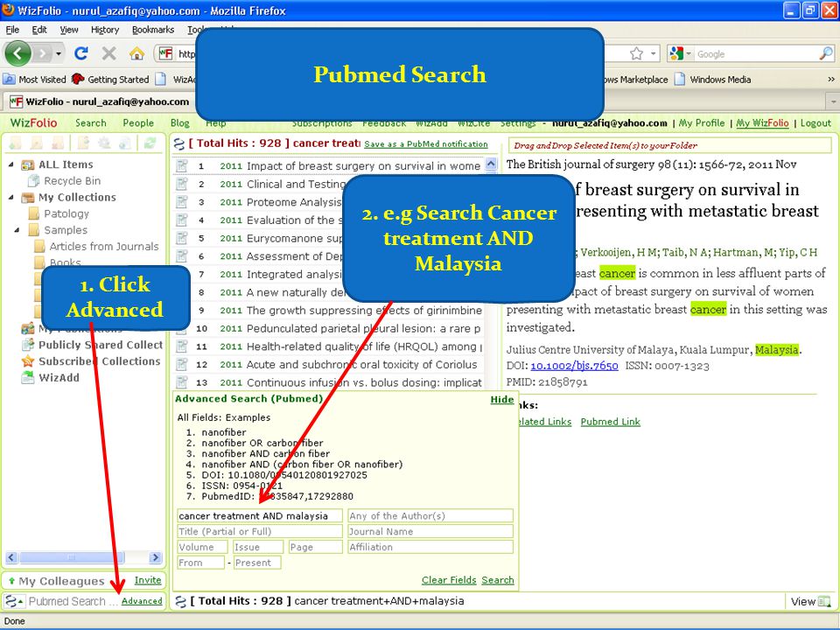Open the document icon for result row 13
The height and width of the screenshot is (630, 840).
[182, 382]
